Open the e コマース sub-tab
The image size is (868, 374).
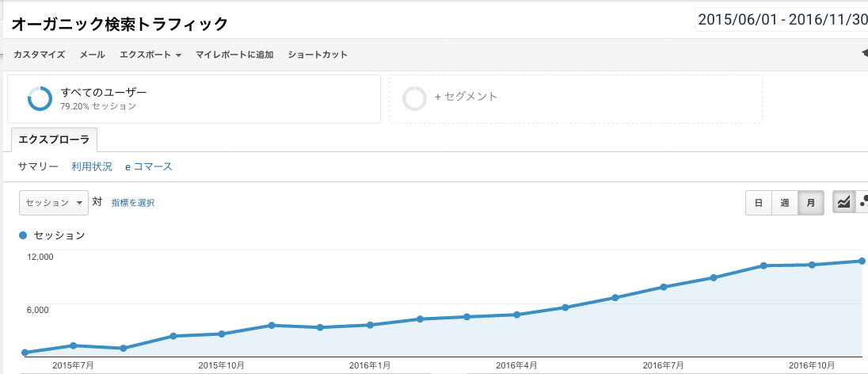(x=149, y=166)
